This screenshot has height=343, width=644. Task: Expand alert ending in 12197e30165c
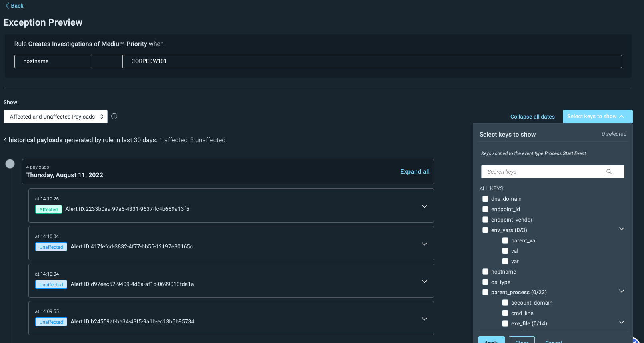point(424,244)
